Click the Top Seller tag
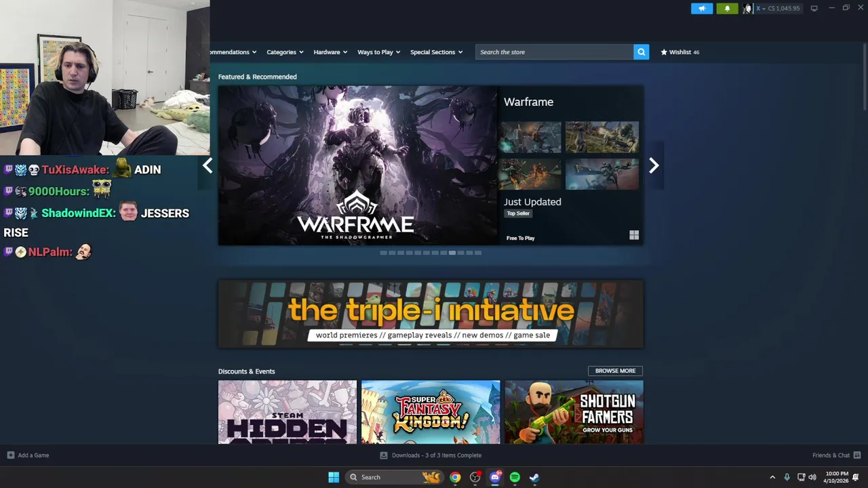 click(518, 213)
